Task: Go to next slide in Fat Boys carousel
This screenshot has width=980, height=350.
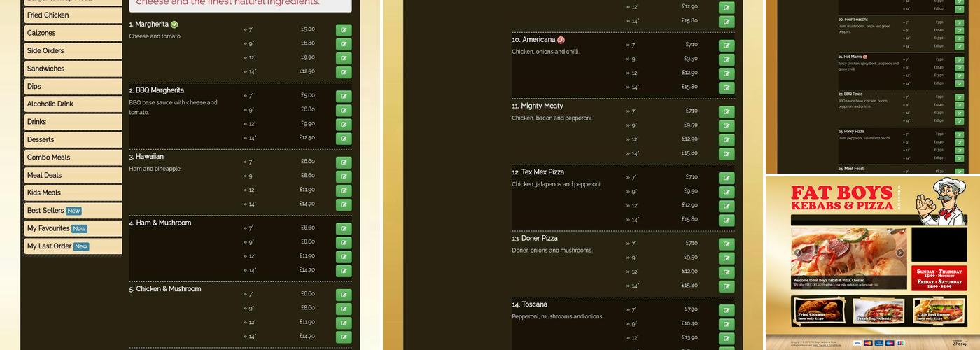Action: tap(900, 253)
